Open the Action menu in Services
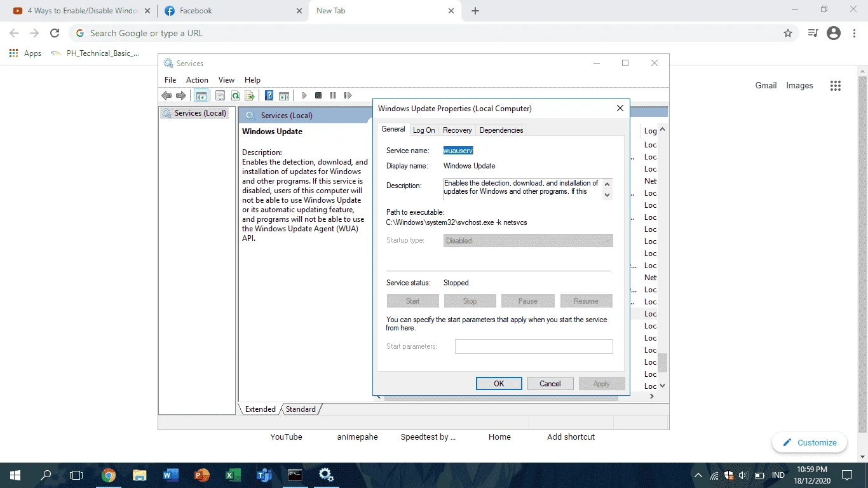Viewport: 868px width, 488px height. pos(197,80)
